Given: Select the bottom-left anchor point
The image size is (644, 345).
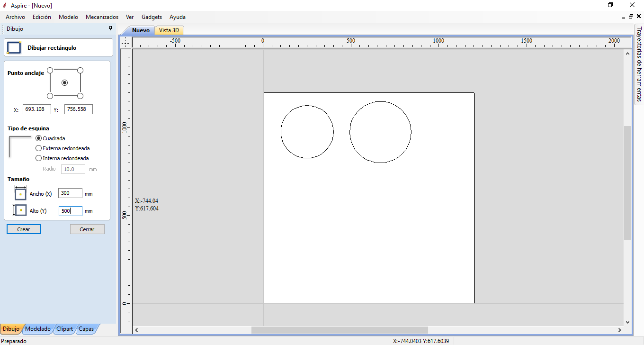Looking at the screenshot, I should 50,96.
